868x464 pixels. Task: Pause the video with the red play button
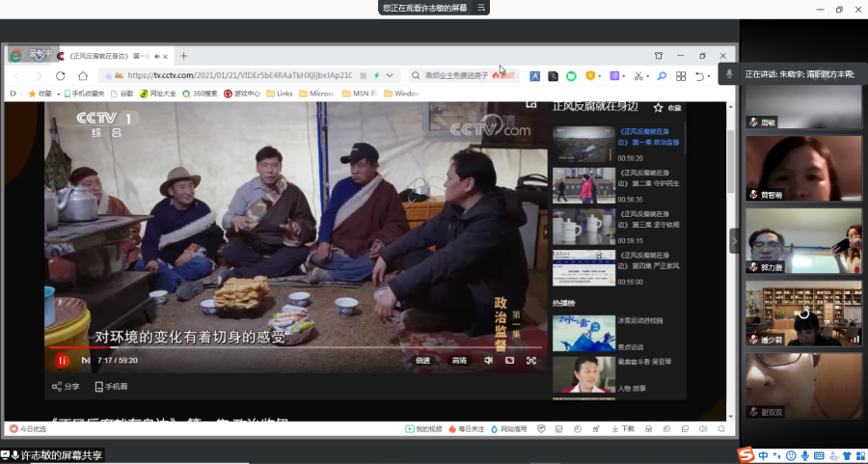(62, 361)
